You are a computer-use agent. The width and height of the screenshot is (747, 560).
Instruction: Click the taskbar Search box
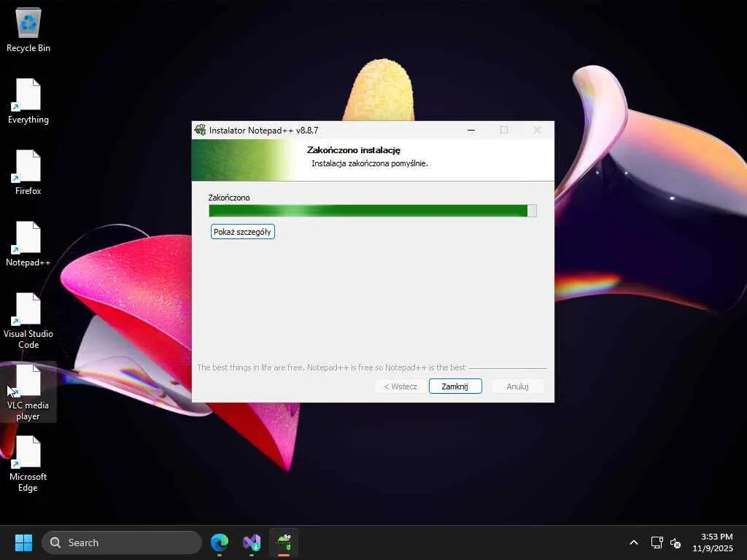point(122,542)
